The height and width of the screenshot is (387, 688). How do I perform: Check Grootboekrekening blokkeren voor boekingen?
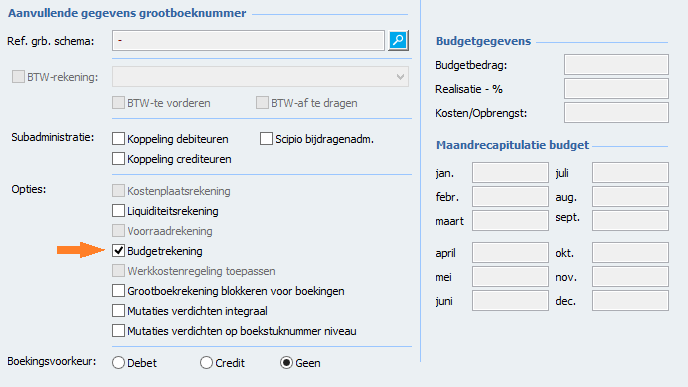coord(118,291)
